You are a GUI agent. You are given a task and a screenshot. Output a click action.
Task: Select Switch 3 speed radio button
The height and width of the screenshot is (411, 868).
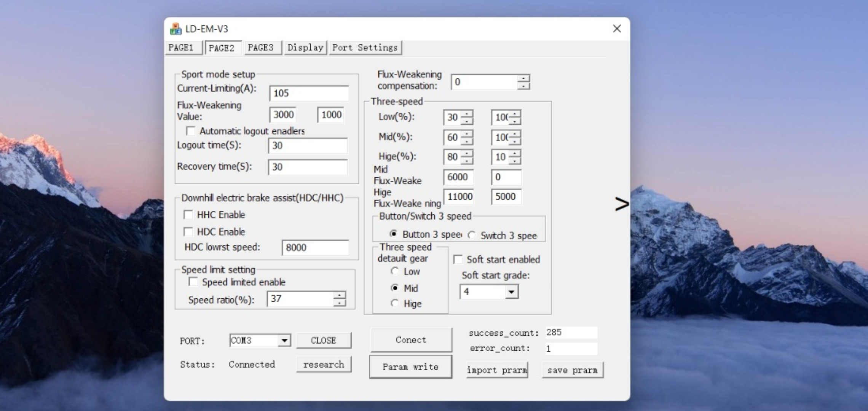pos(472,235)
